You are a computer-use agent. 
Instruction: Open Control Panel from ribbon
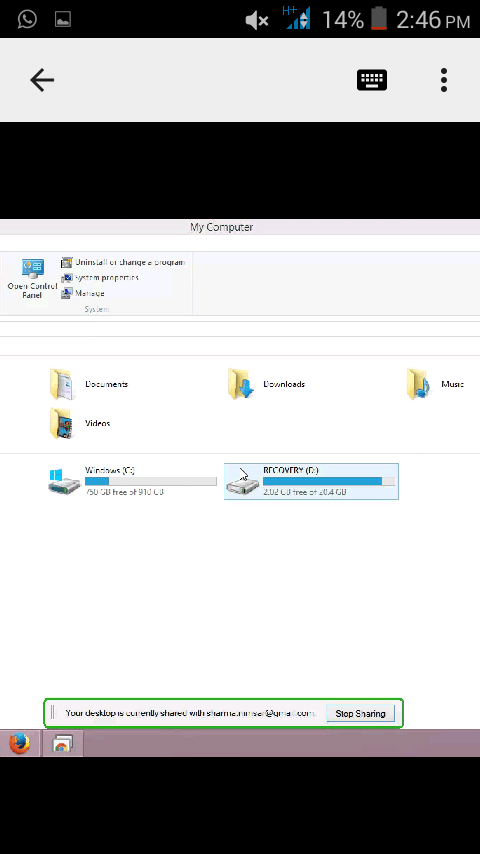click(x=32, y=279)
